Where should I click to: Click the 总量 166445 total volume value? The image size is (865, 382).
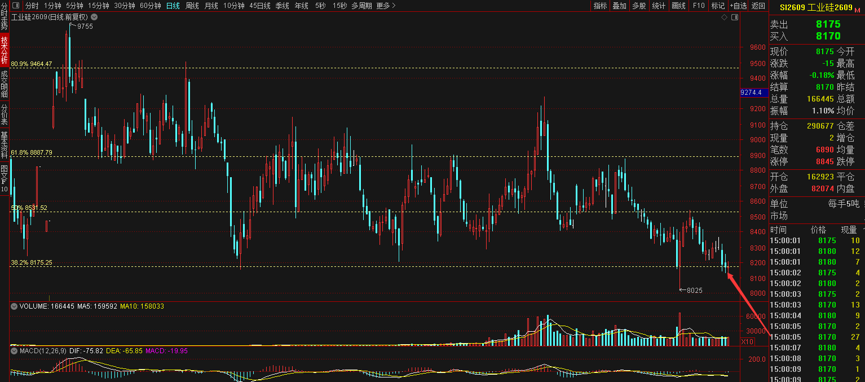[x=819, y=99]
